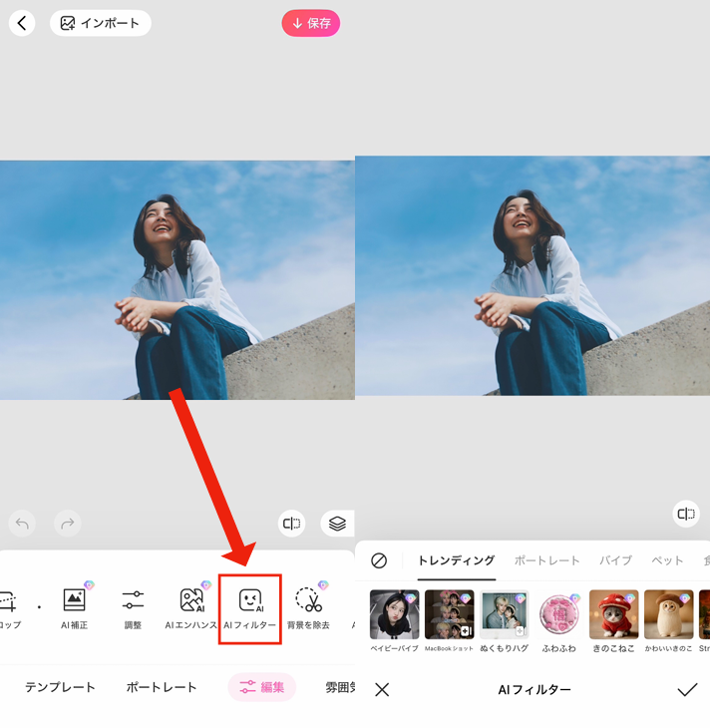
Task: Click the redo arrow icon
Action: point(67,523)
